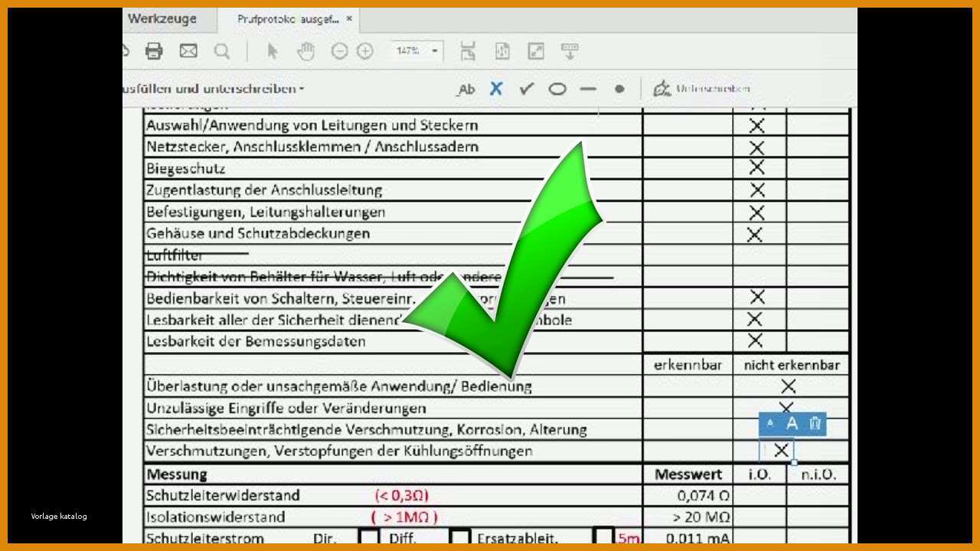Decrease size with the small A button
Image resolution: width=980 pixels, height=551 pixels.
[x=770, y=423]
